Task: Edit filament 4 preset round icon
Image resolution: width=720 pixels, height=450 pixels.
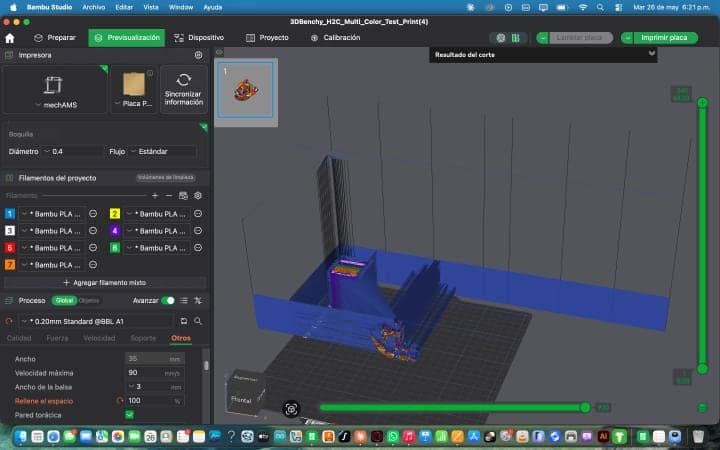Action: [198, 231]
